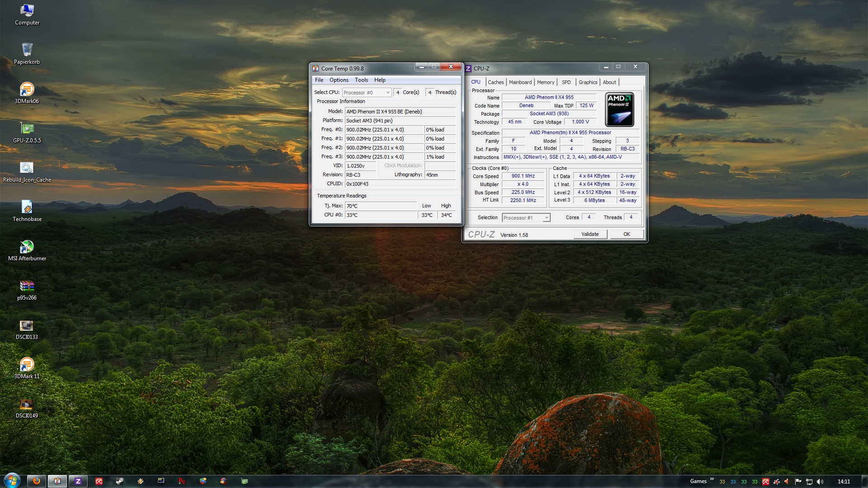Select the GPU-Z.0.5.5 desktop icon
The image size is (868, 488).
(27, 132)
